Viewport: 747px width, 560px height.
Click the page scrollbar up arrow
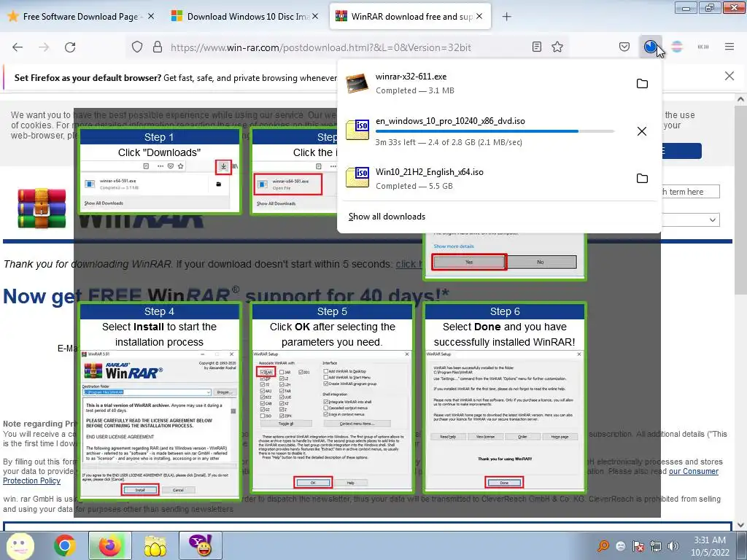point(740,99)
